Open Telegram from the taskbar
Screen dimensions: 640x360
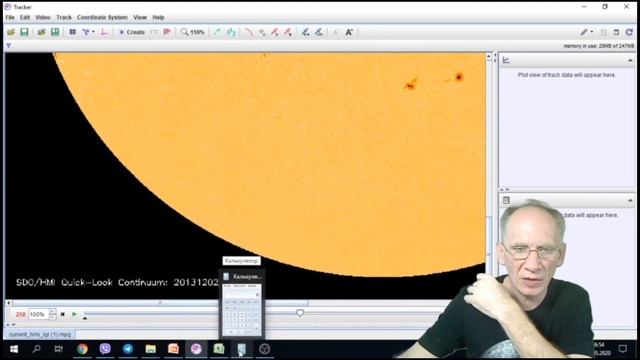[128, 349]
